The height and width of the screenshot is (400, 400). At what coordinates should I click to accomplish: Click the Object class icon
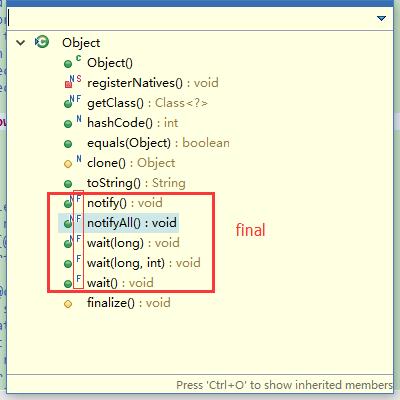(42, 42)
